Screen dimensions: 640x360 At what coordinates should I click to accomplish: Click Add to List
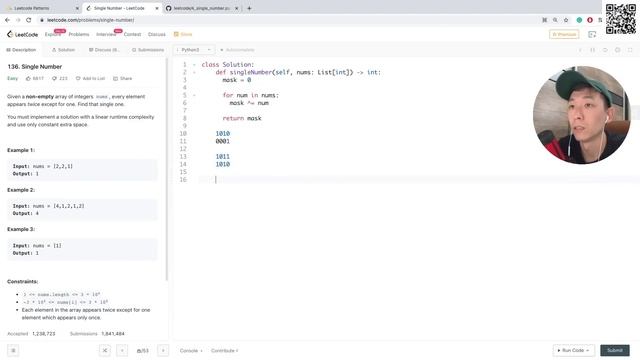(90, 78)
